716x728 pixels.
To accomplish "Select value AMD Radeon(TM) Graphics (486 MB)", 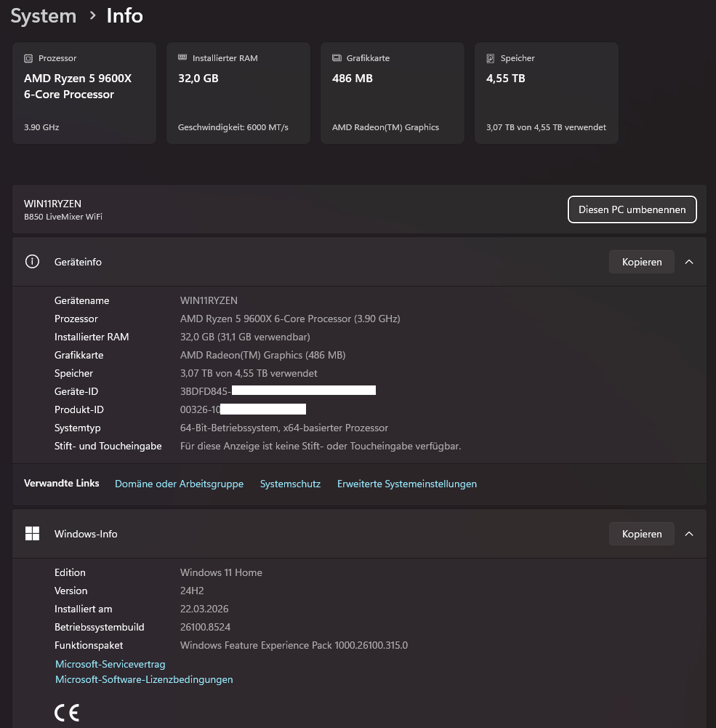I will tap(262, 355).
